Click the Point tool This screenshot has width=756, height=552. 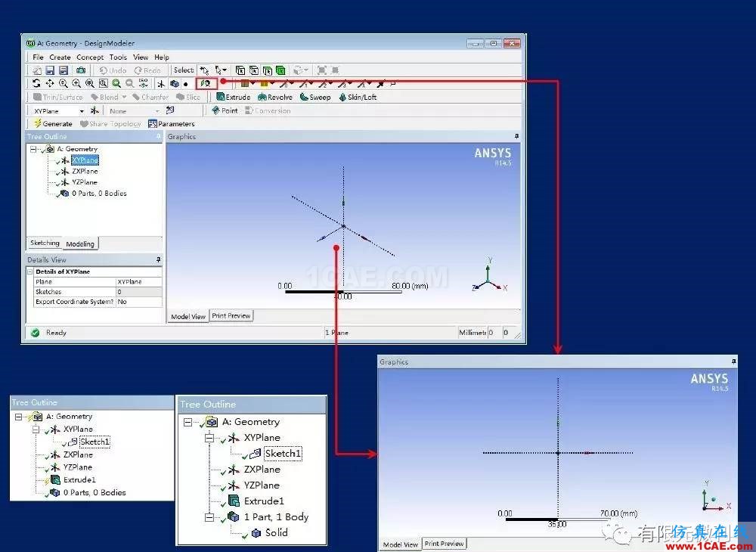(x=225, y=110)
